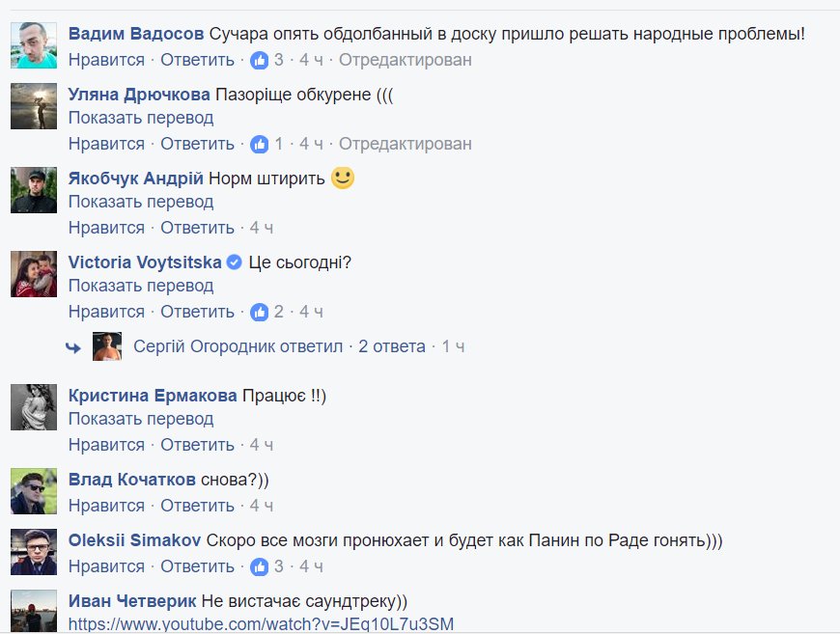View edit history on Уляна Дрючкова's comment

(406, 144)
